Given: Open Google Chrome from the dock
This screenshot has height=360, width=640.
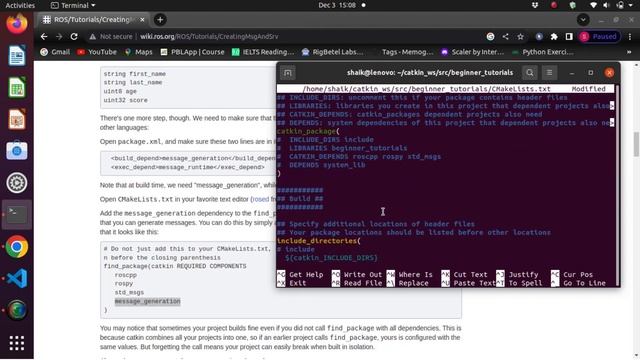Looking at the screenshot, I should click(17, 247).
